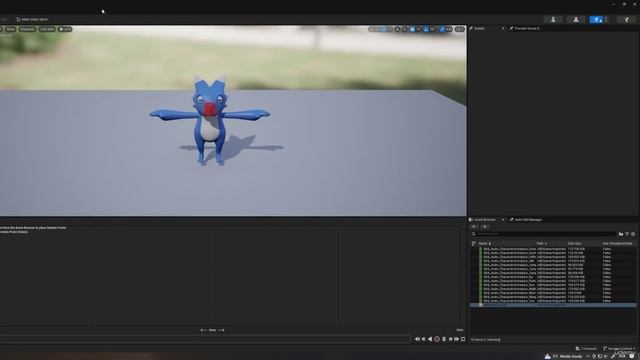
Task: Sort assets by the Path column
Action: [x=541, y=243]
